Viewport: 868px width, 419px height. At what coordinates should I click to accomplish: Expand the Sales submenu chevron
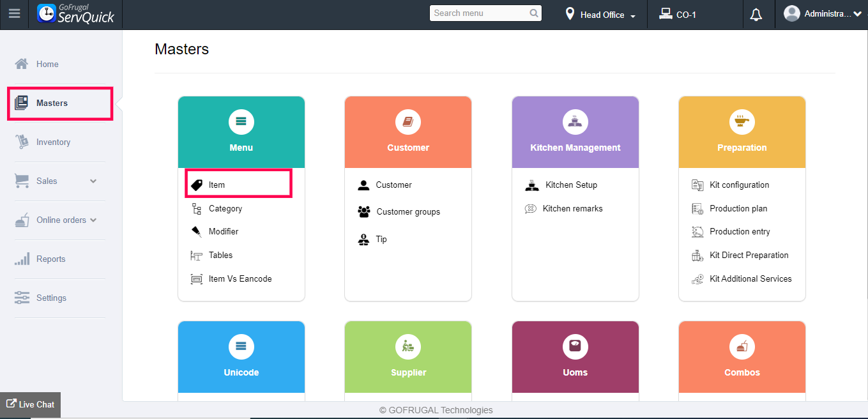point(93,181)
